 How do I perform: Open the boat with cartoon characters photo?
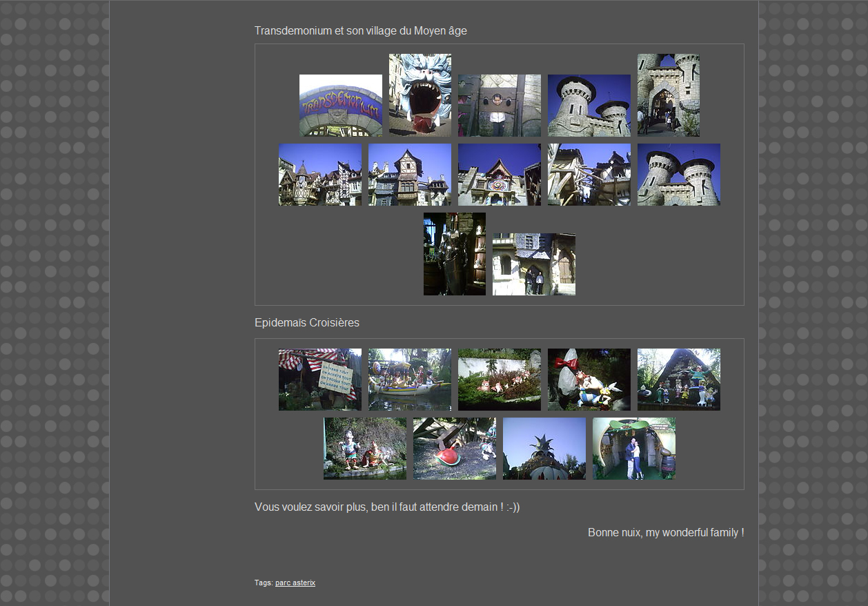(x=409, y=380)
